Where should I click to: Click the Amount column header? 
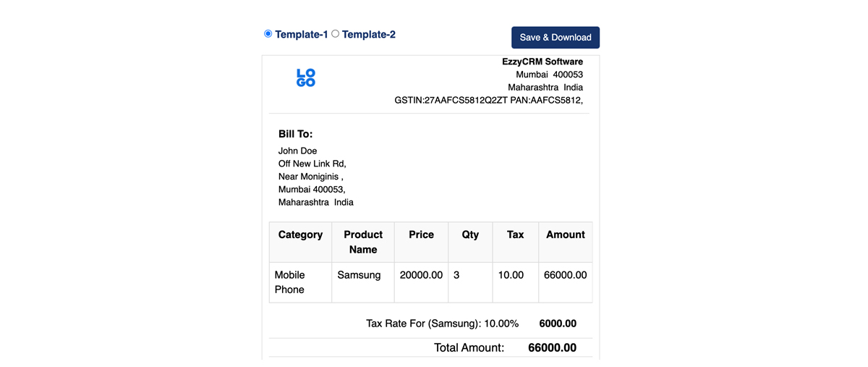pyautogui.click(x=565, y=235)
